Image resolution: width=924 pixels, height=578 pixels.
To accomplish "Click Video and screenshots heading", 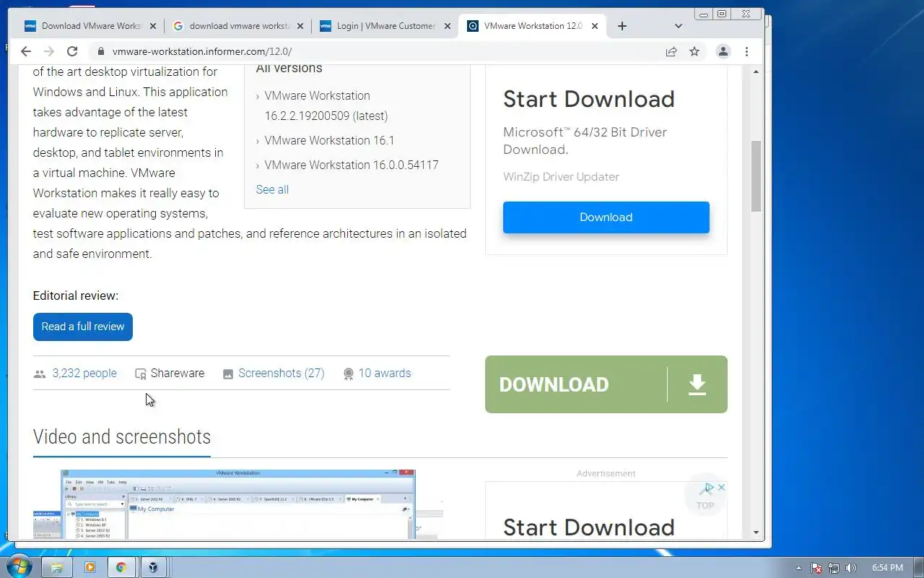I will coord(122,437).
